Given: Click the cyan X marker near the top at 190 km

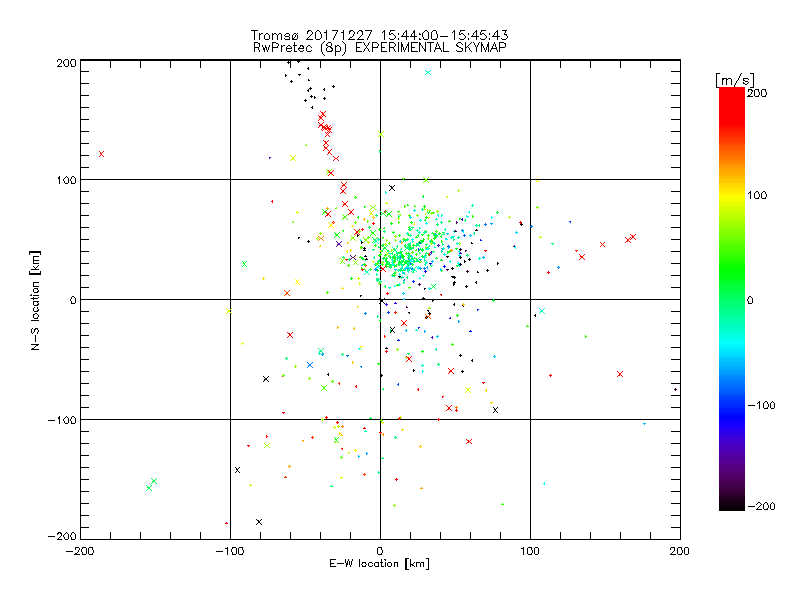Looking at the screenshot, I should [x=428, y=72].
